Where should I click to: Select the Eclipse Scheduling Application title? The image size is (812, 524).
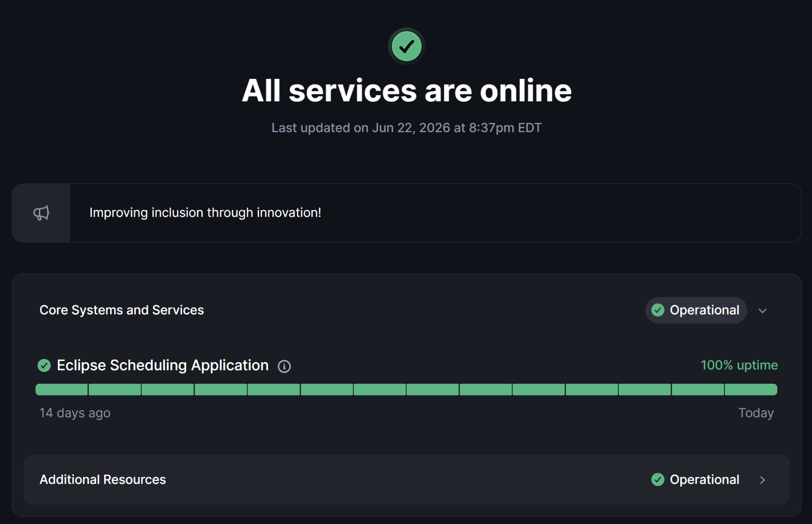click(x=163, y=366)
